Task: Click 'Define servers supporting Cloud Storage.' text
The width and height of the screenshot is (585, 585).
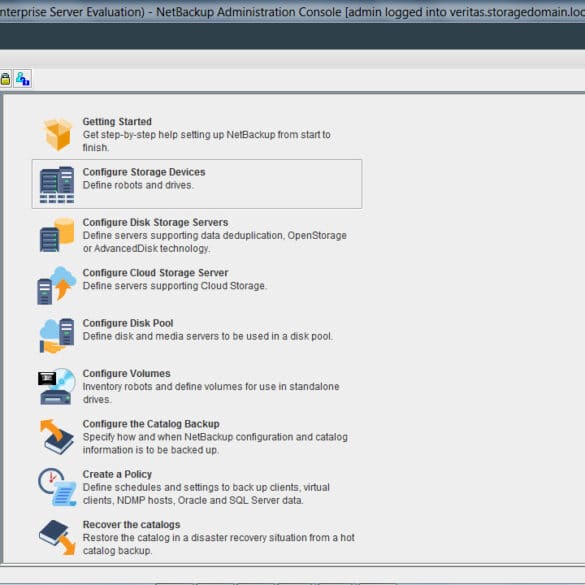Action: 175,286
